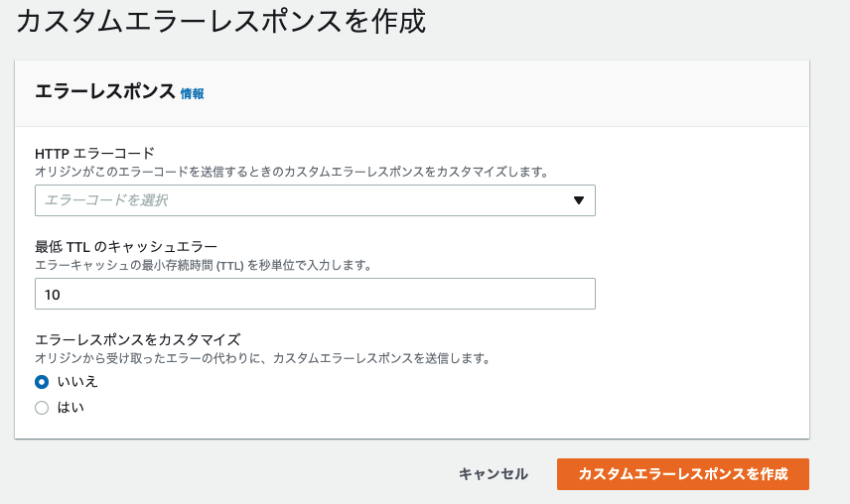Click description about オリジンがこのエラーコードを送信
This screenshot has height=504, width=850.
293,173
